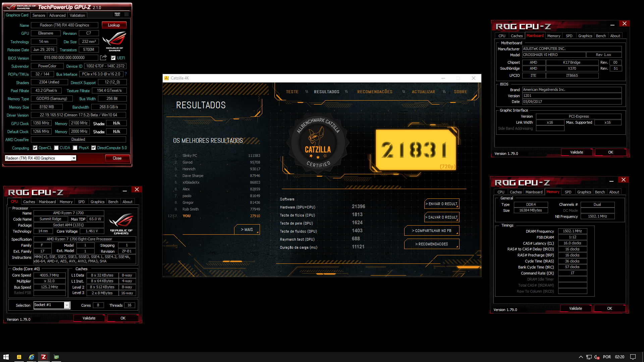Open the GPU-Z hamburger menu icon
Image resolution: width=644 pixels, height=362 pixels.
pyautogui.click(x=126, y=14)
